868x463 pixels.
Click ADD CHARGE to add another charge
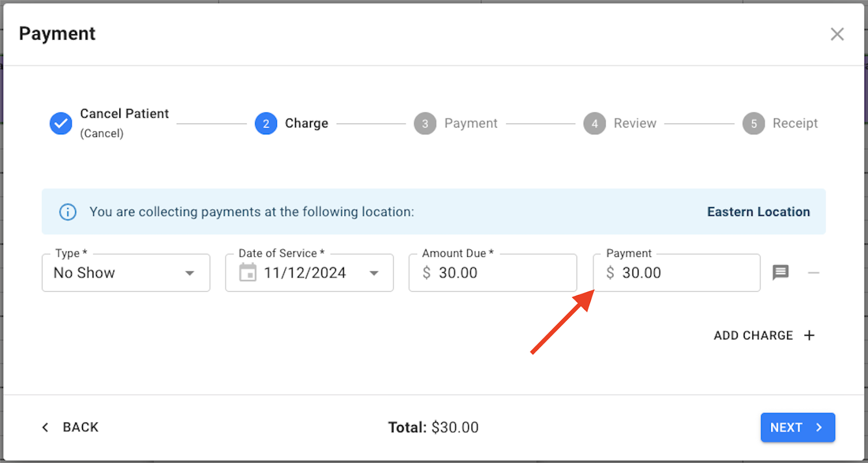click(x=753, y=336)
